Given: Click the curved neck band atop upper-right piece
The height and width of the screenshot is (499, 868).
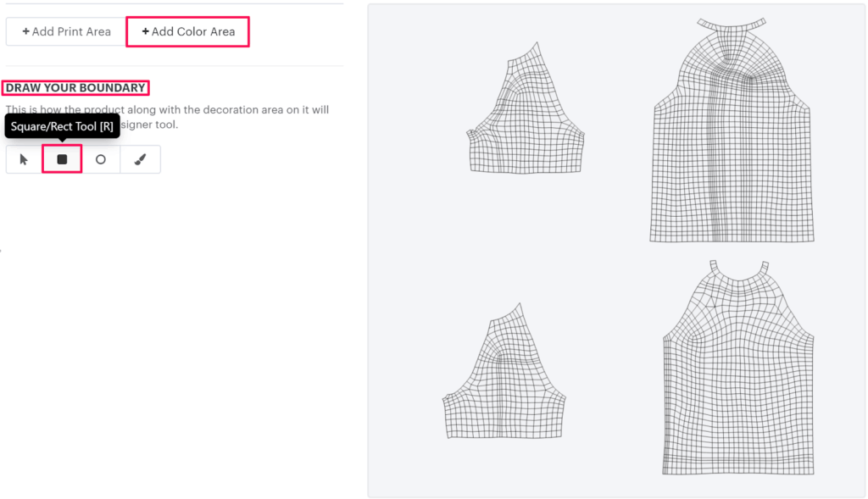Looking at the screenshot, I should coord(732,25).
